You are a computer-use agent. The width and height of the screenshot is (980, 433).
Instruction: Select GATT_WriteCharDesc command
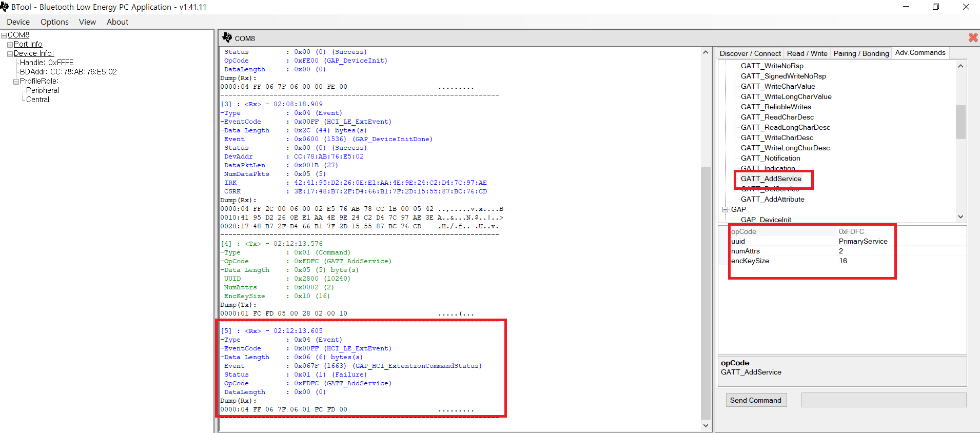[x=777, y=137]
